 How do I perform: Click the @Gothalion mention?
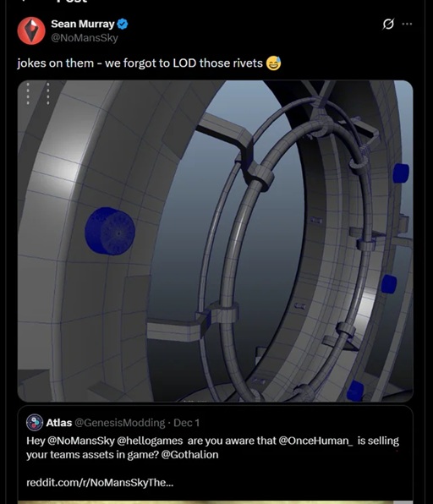pos(189,454)
